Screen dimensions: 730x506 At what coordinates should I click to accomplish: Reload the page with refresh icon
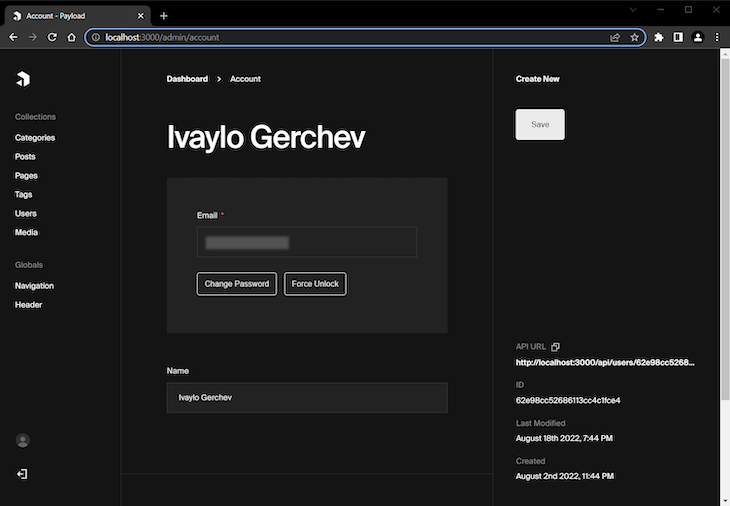point(52,37)
